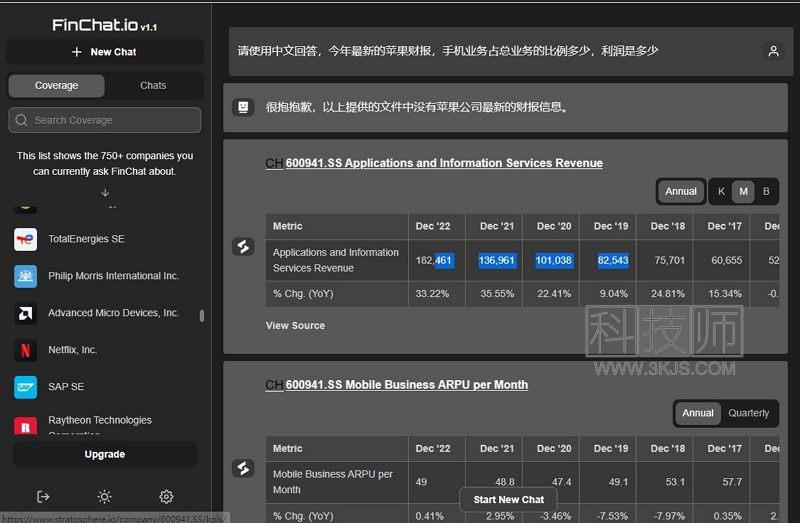Click the 75,701 revenue cell
The width and height of the screenshot is (800, 523).
[x=665, y=260]
